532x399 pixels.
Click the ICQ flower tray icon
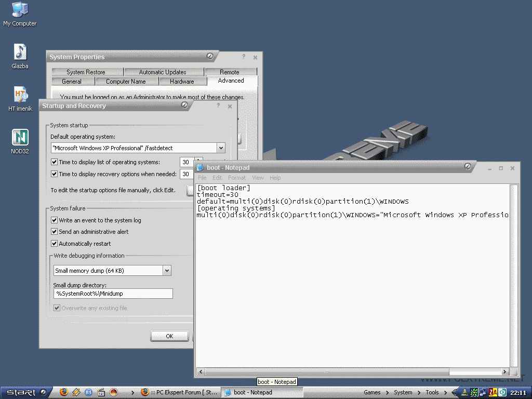tap(474, 393)
